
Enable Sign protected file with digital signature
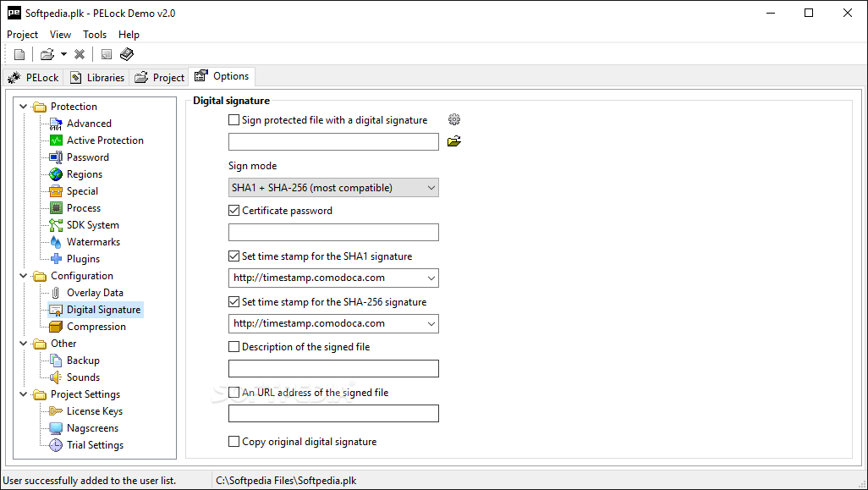(x=234, y=119)
